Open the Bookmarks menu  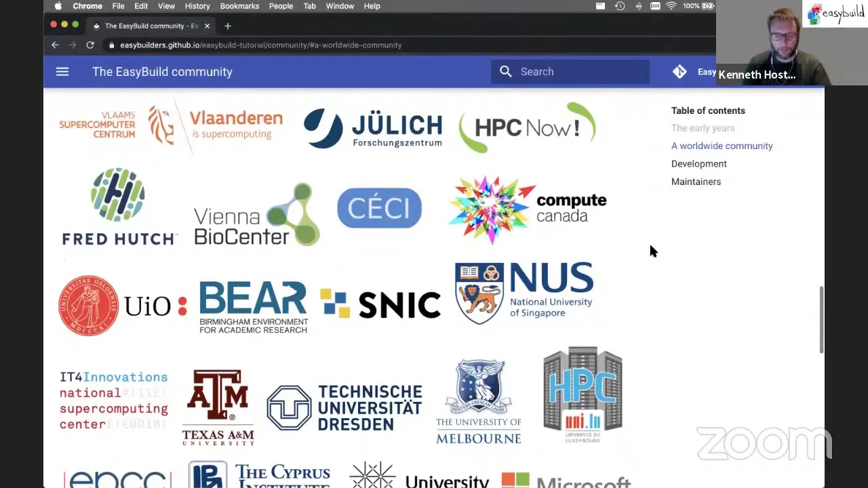(x=239, y=6)
